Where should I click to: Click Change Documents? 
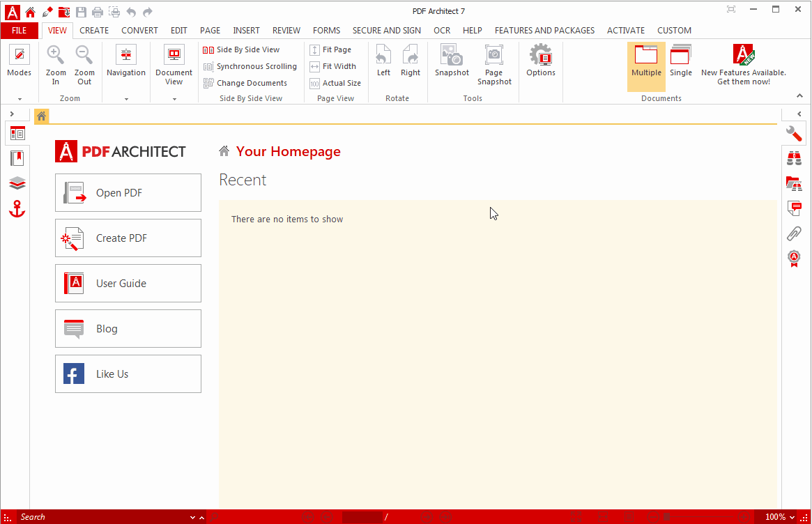point(245,83)
